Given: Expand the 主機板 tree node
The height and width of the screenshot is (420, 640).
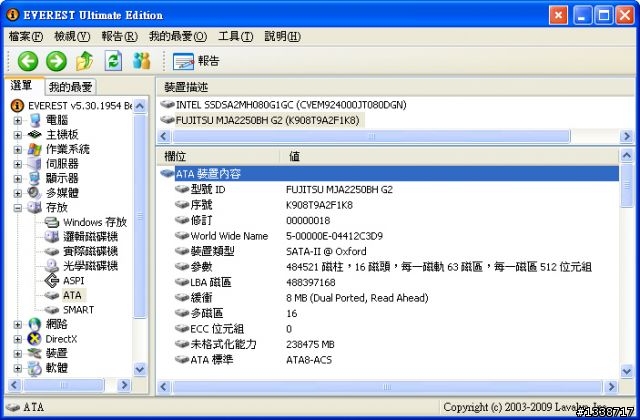Looking at the screenshot, I should [18, 135].
